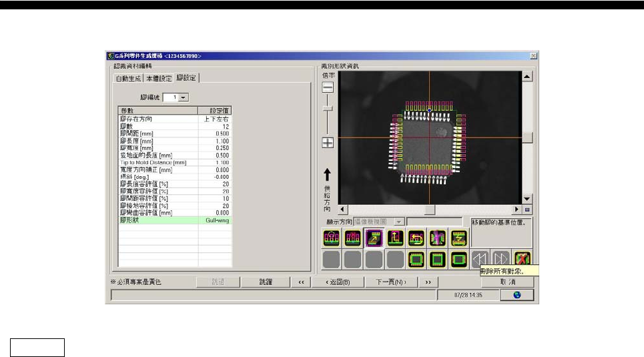
Task: Open the 腳編號 lead number dropdown
Action: pos(184,97)
